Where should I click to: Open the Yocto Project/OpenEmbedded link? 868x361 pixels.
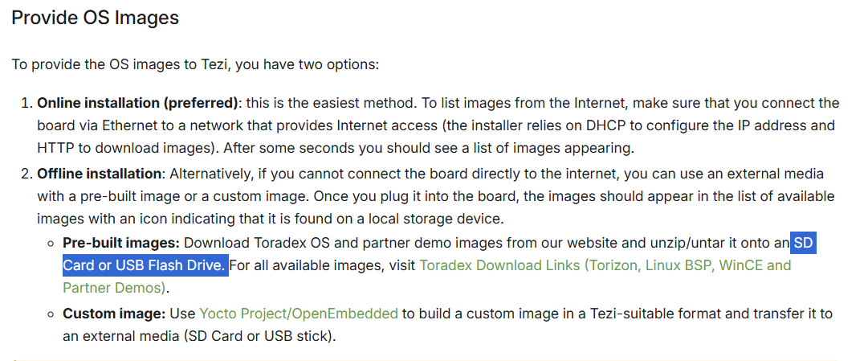pyautogui.click(x=299, y=314)
